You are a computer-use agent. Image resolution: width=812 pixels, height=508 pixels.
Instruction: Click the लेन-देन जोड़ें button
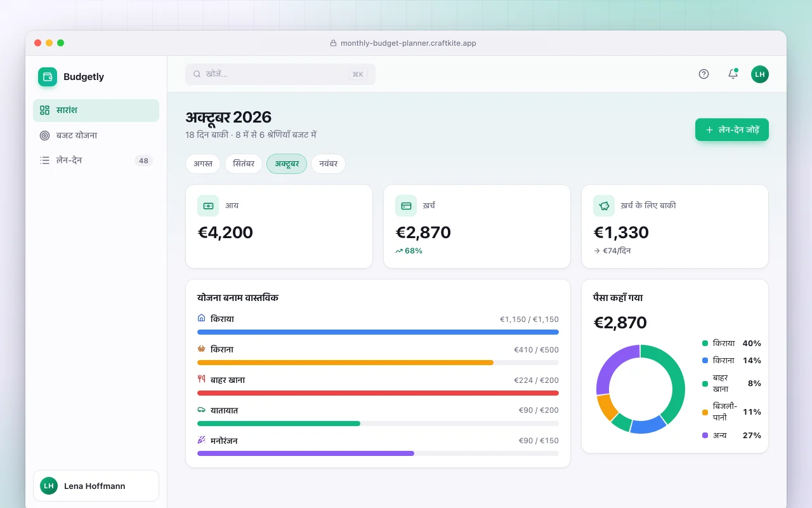(x=732, y=130)
